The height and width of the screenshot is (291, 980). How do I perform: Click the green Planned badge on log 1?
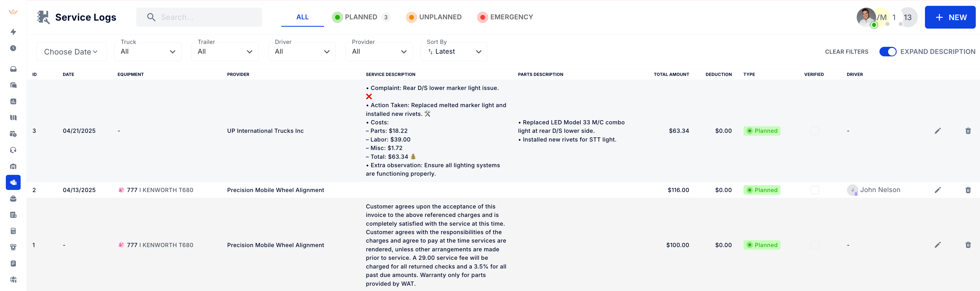coord(762,245)
